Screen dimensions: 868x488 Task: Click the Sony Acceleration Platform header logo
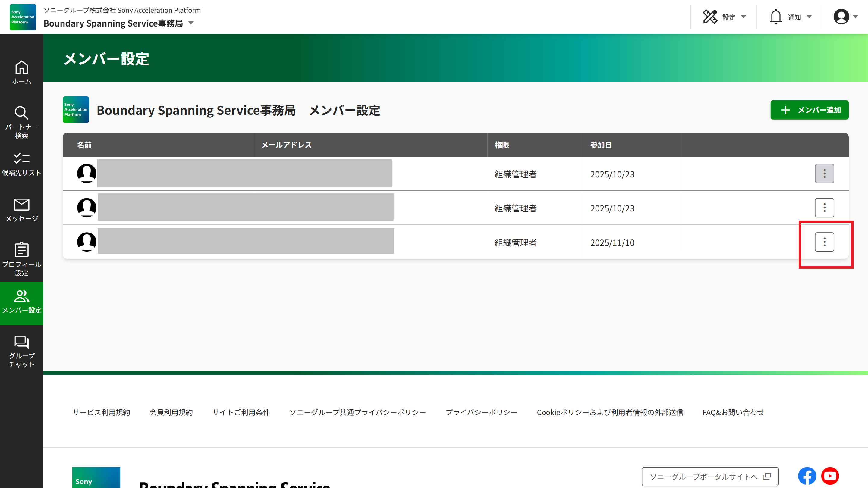pos(23,17)
